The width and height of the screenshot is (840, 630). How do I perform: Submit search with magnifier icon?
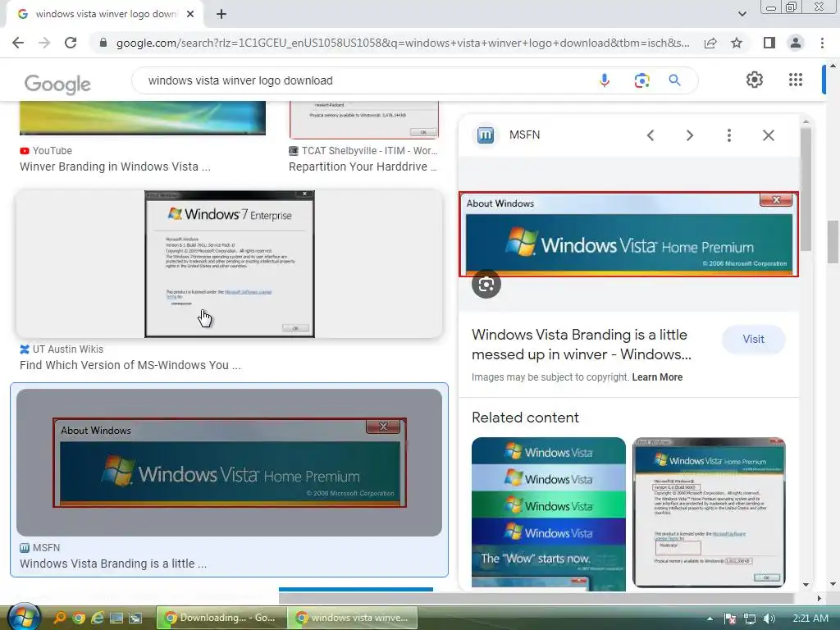click(x=674, y=80)
